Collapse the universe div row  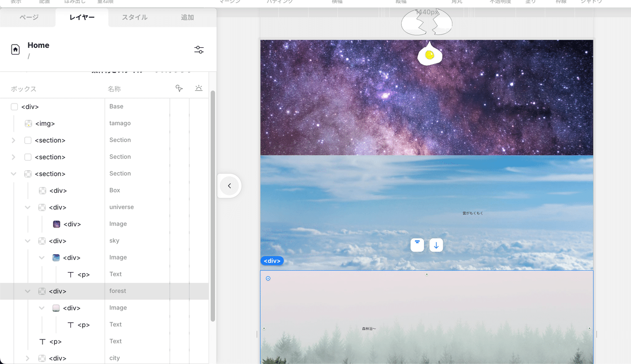tap(28, 207)
